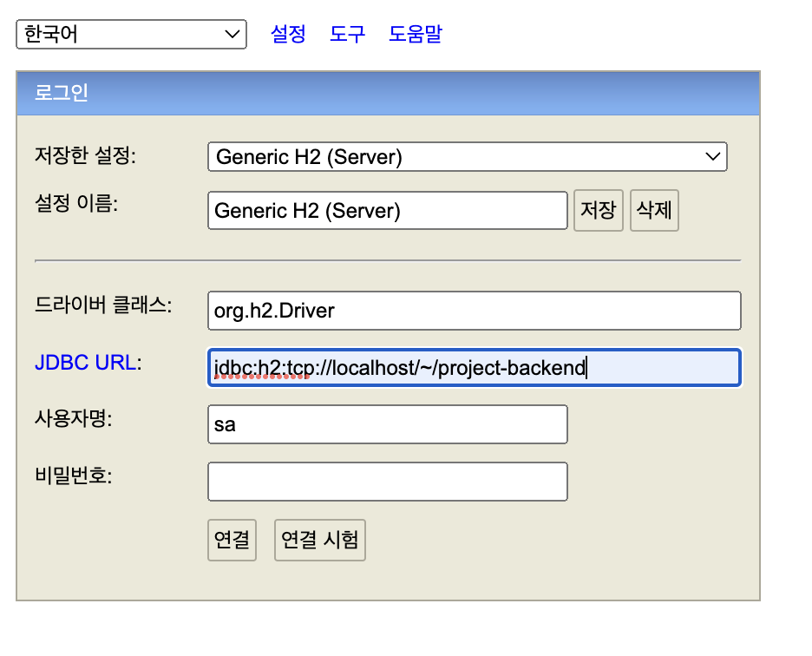Image resolution: width=812 pixels, height=656 pixels.
Task: Focus the 사용자명 input field
Action: tap(388, 424)
